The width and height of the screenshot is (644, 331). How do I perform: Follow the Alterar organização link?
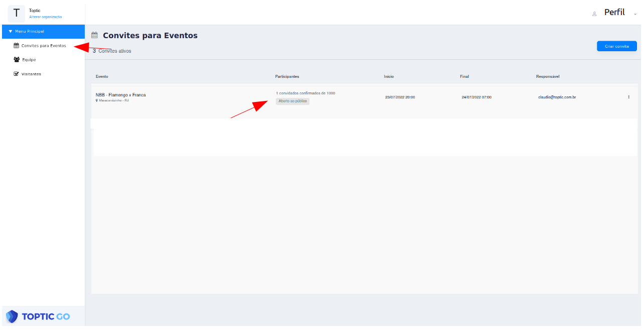pyautogui.click(x=45, y=17)
